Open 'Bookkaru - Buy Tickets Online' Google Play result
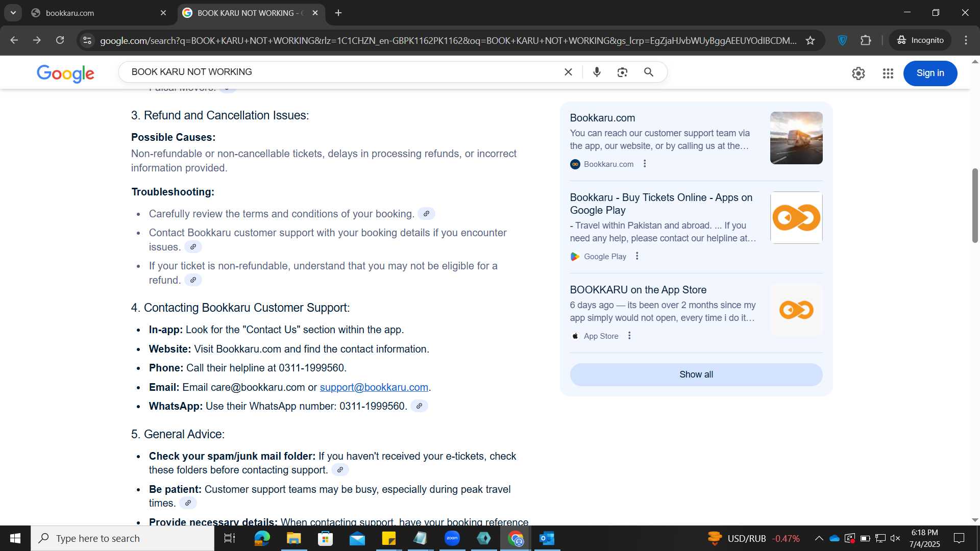This screenshot has width=980, height=551. (x=661, y=204)
